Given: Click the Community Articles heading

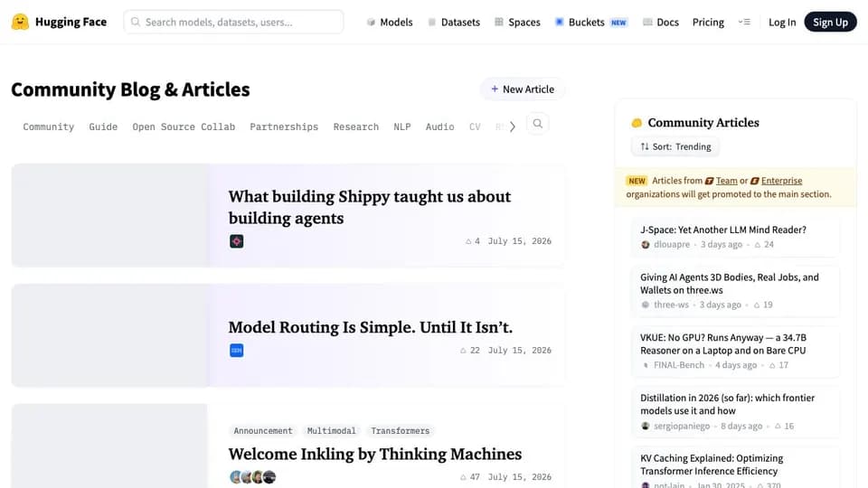Looking at the screenshot, I should pyautogui.click(x=703, y=122).
